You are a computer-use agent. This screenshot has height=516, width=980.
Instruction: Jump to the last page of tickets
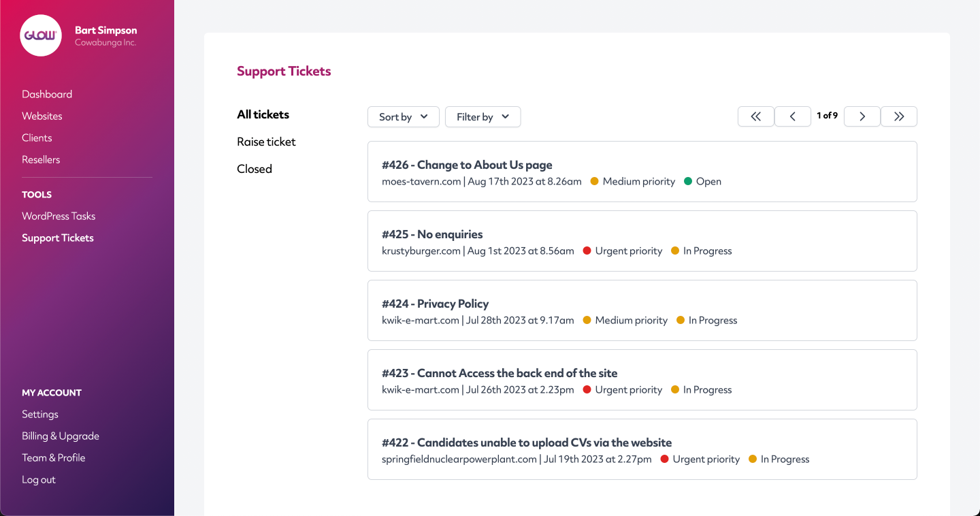click(x=898, y=116)
